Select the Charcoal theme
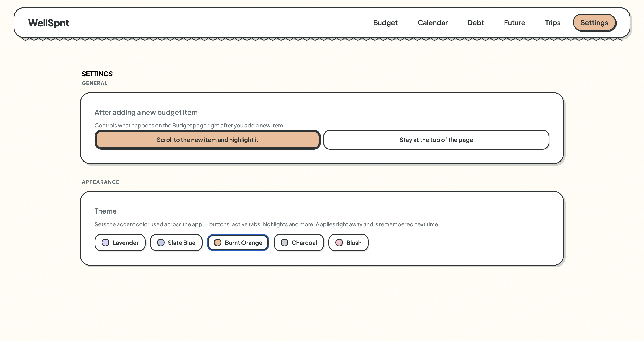Viewport: 644px width, 341px height. tap(299, 242)
